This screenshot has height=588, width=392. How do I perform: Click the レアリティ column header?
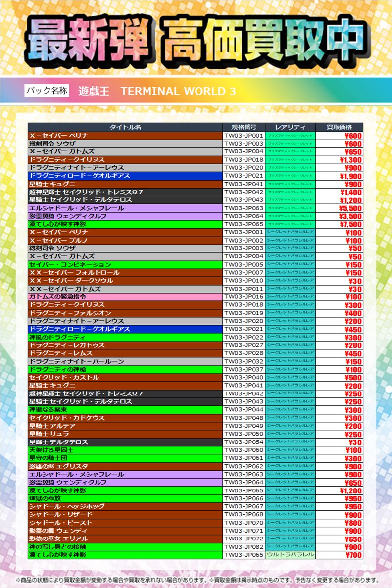coord(290,127)
